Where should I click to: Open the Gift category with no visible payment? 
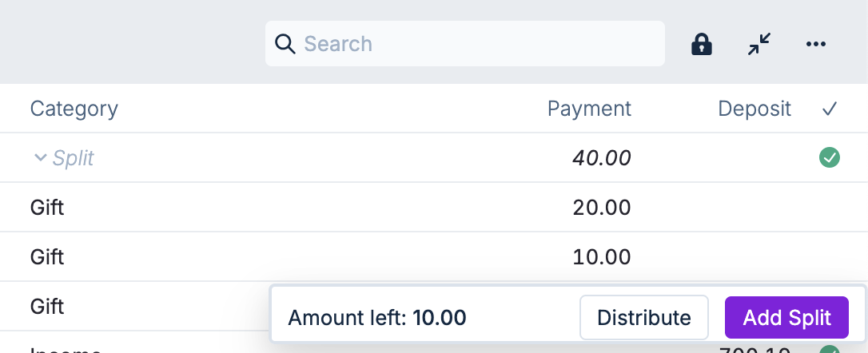tap(47, 307)
